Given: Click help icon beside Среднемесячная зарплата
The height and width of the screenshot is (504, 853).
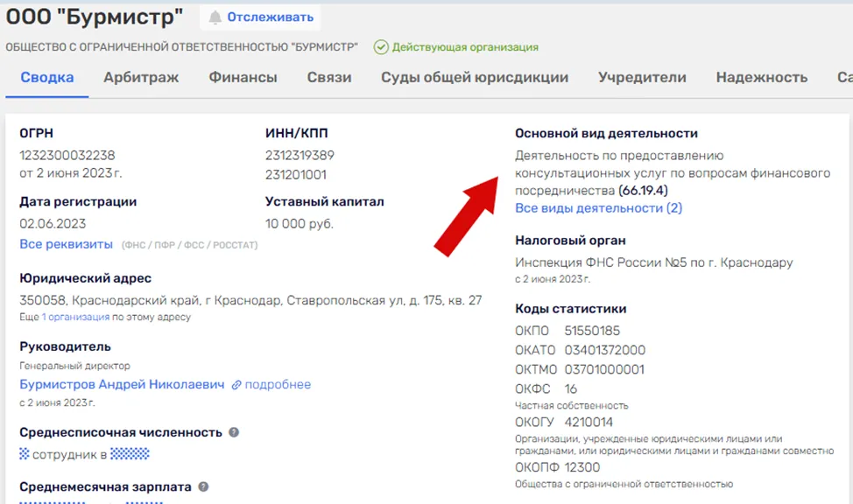Looking at the screenshot, I should pos(203,486).
